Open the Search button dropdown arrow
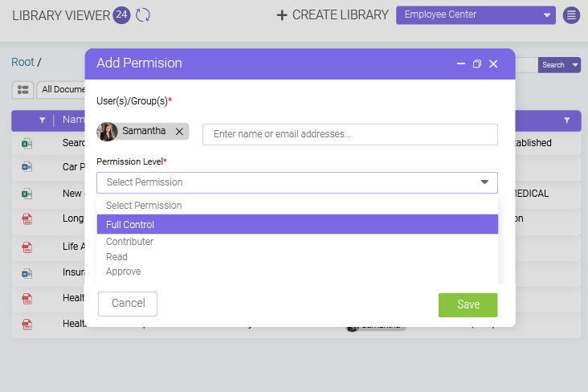 tap(575, 65)
